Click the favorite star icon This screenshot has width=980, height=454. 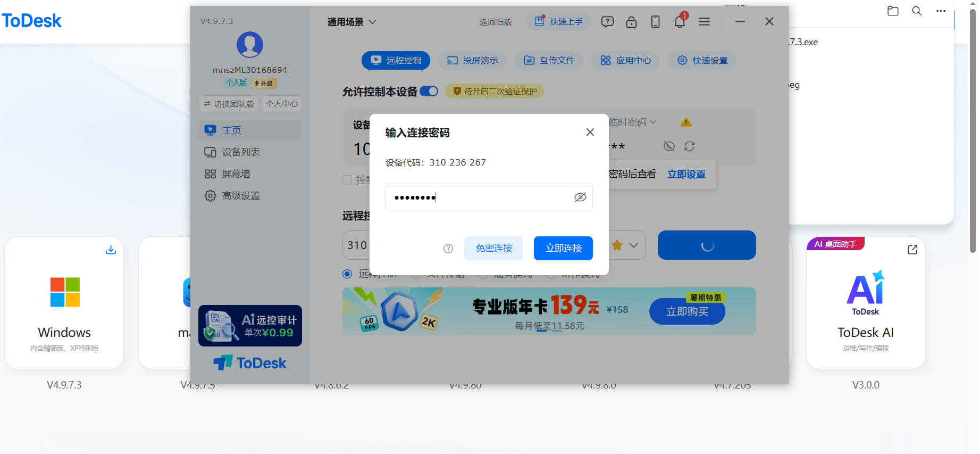click(x=617, y=245)
